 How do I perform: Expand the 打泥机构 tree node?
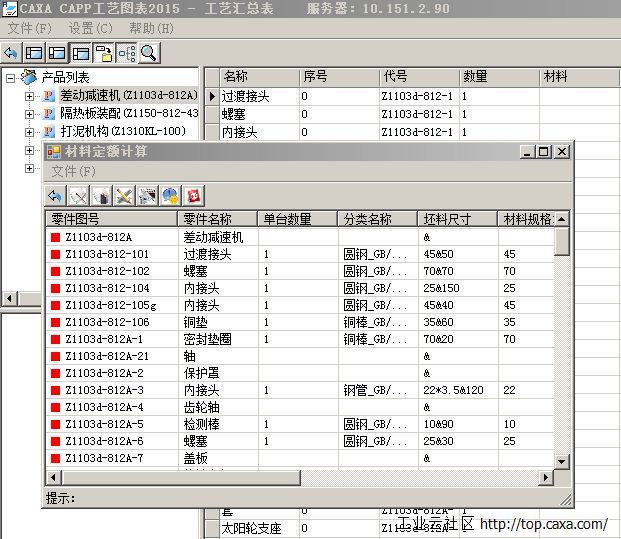tap(30, 132)
